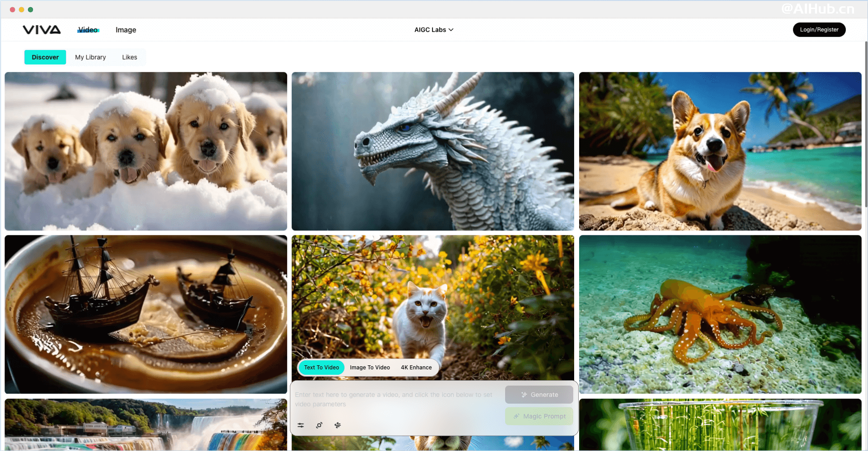868x451 pixels.
Task: Open the Image navigation tab
Action: [125, 30]
